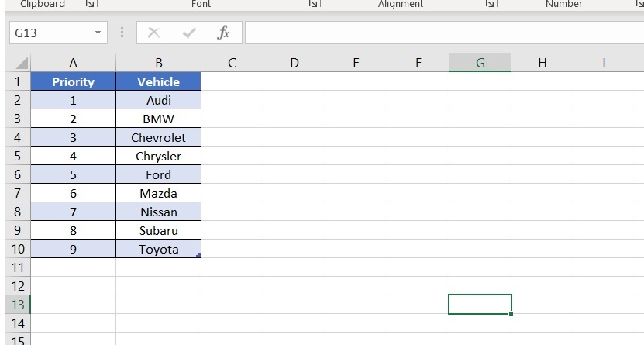Click the formula bar resize dots handle

point(122,33)
